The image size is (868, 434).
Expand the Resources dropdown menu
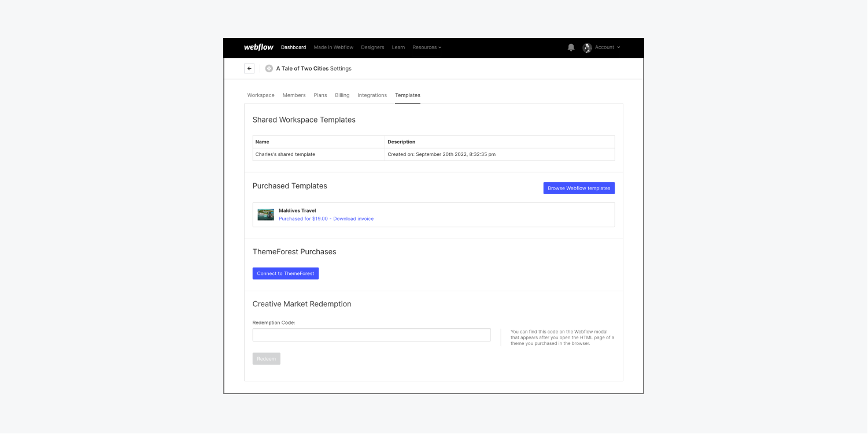pyautogui.click(x=427, y=47)
